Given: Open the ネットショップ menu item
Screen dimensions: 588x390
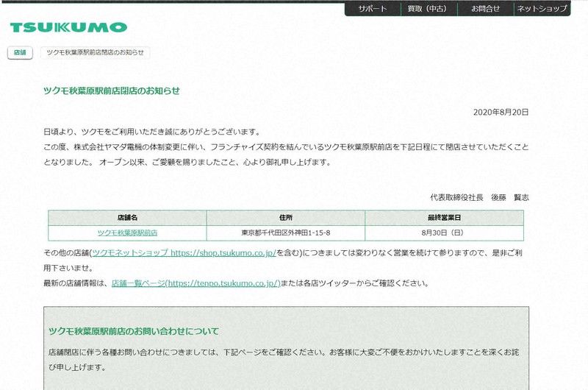Looking at the screenshot, I should tap(542, 9).
